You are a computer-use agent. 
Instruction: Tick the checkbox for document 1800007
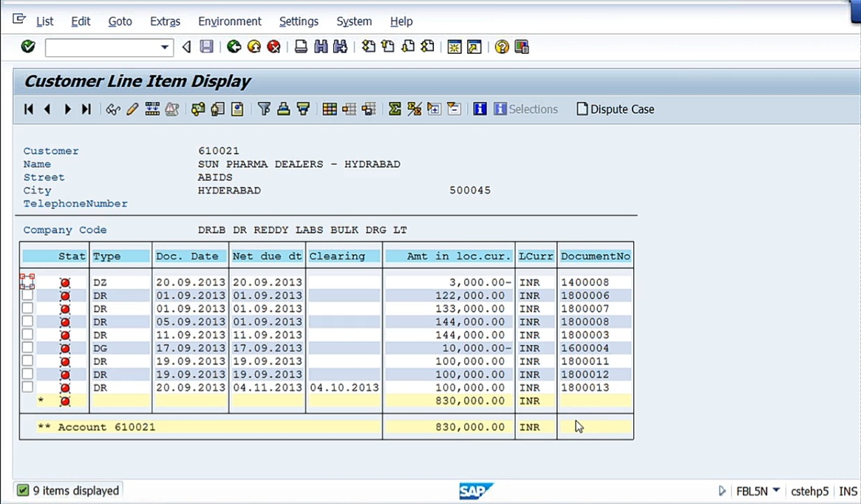coord(27,309)
